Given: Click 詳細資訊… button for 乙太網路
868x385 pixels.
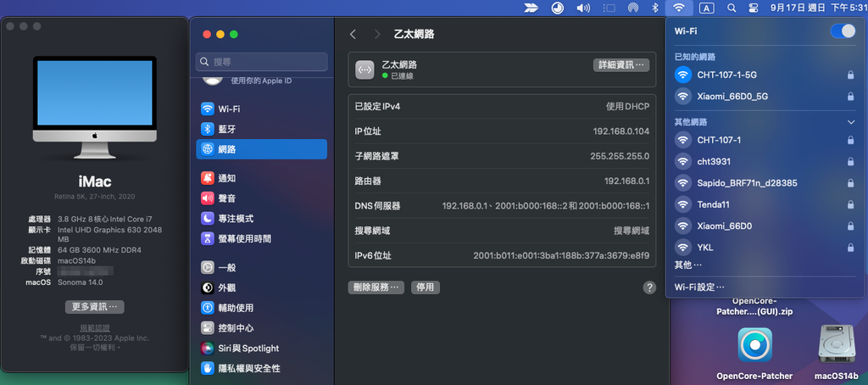Looking at the screenshot, I should point(621,64).
